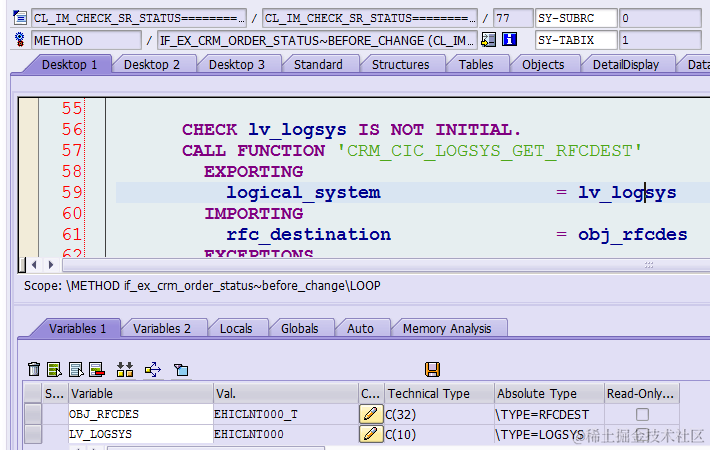The width and height of the screenshot is (710, 450).
Task: Click pencil edit button for OBJ_RFCDES
Action: [x=370, y=414]
